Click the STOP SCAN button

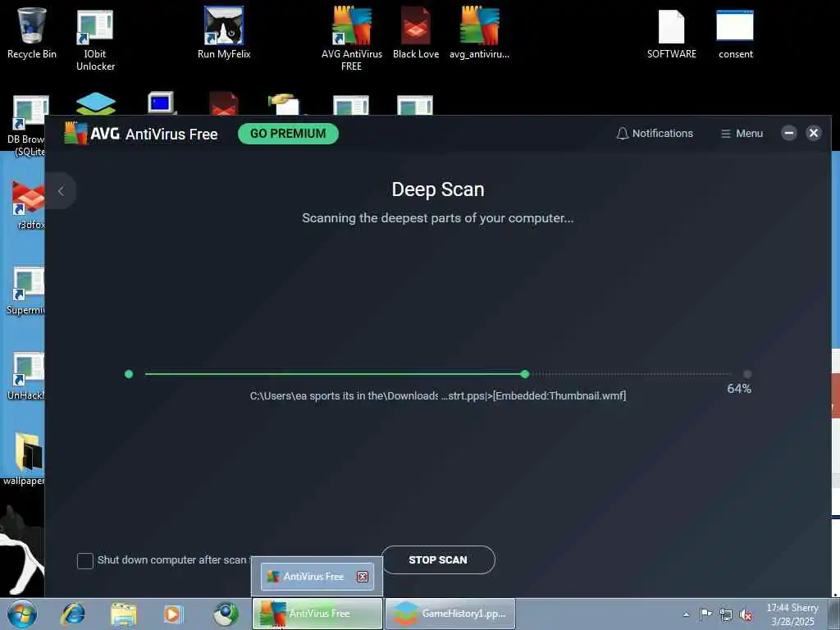(x=438, y=559)
